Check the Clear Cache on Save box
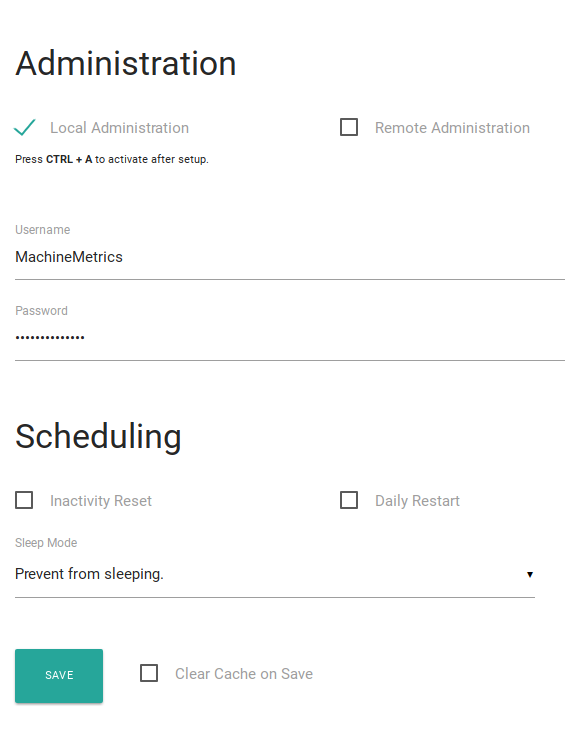Screen dimensions: 565x734 [x=149, y=673]
